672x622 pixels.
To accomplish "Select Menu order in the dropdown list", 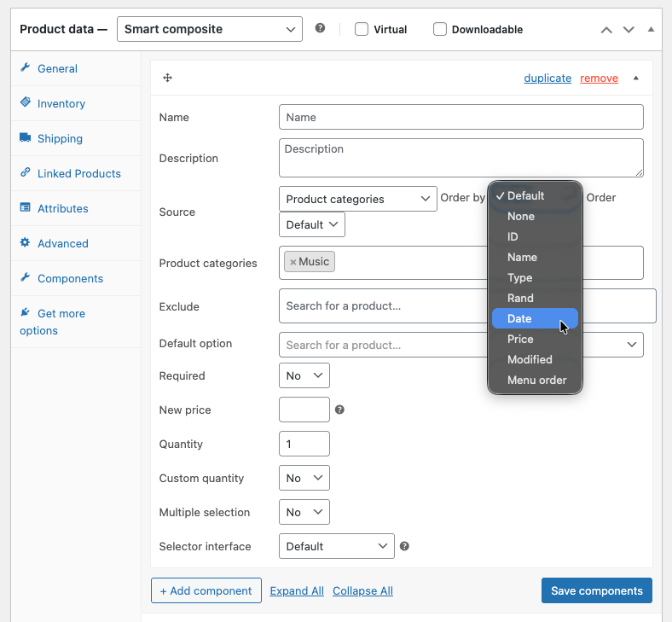I will click(x=536, y=380).
